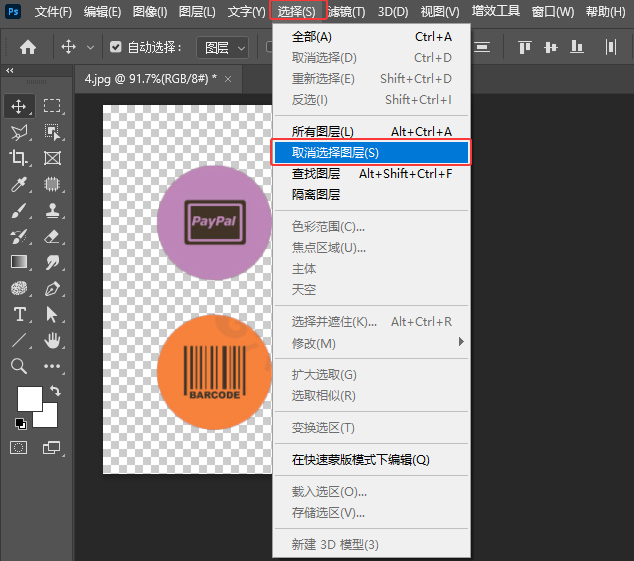Choose 取消选择图层(S) menu item
The width and height of the screenshot is (634, 561).
click(371, 152)
